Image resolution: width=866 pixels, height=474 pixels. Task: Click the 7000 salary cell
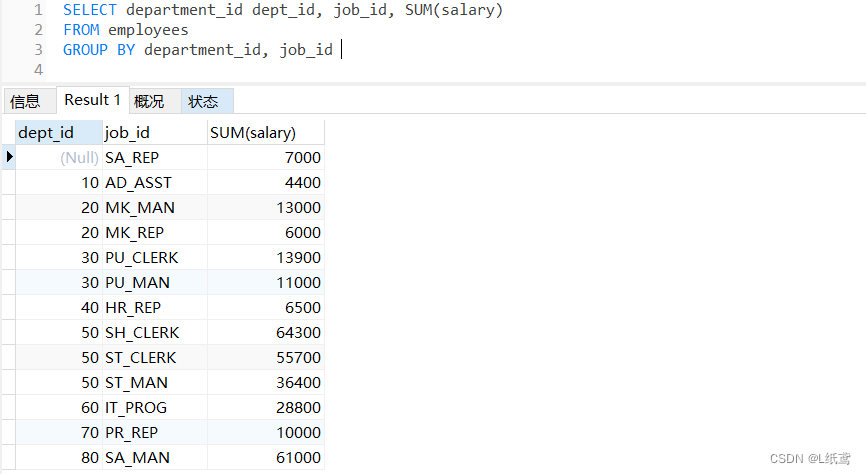[x=266, y=157]
